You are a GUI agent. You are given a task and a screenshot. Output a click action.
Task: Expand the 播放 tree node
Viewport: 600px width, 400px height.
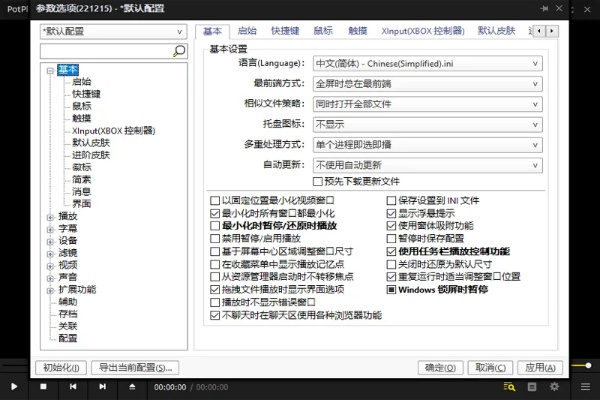pos(50,215)
